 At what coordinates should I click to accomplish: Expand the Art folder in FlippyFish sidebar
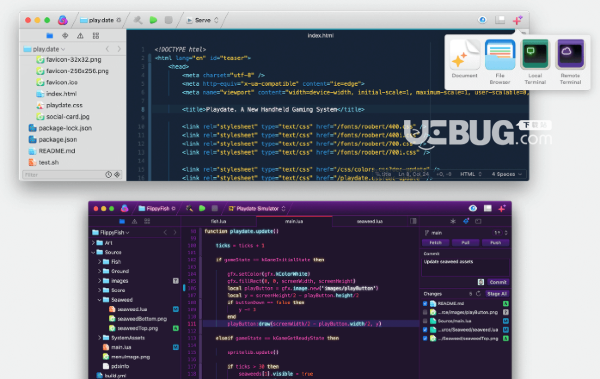point(93,243)
